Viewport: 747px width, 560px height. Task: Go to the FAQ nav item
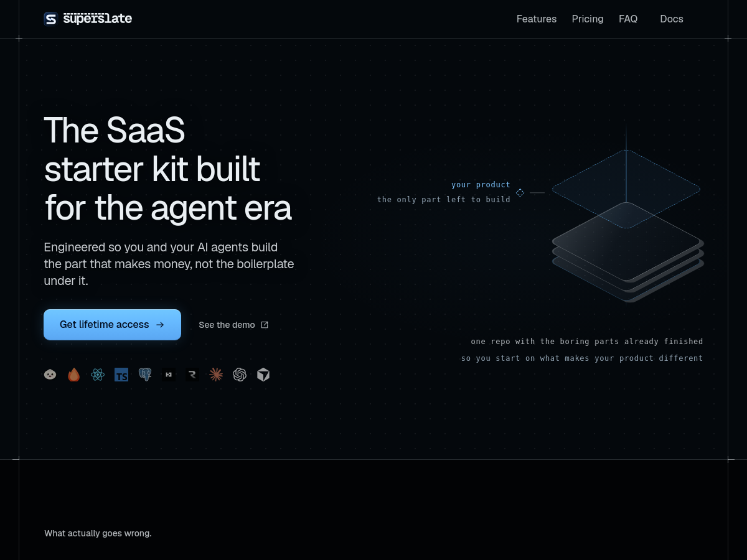point(628,19)
